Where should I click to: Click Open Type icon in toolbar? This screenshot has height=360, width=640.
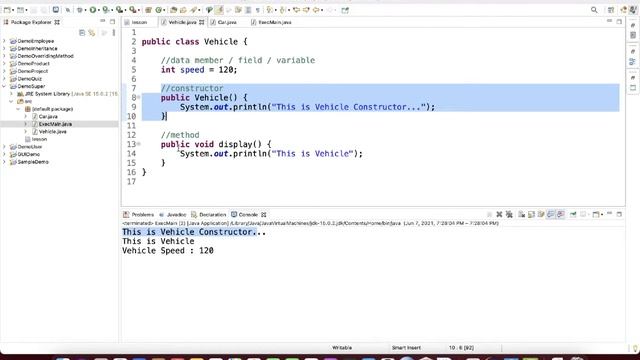[173, 10]
